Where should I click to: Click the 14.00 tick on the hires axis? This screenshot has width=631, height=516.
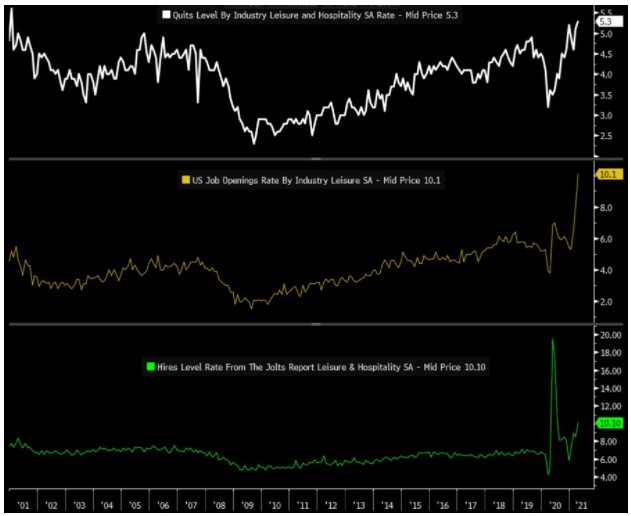(610, 388)
